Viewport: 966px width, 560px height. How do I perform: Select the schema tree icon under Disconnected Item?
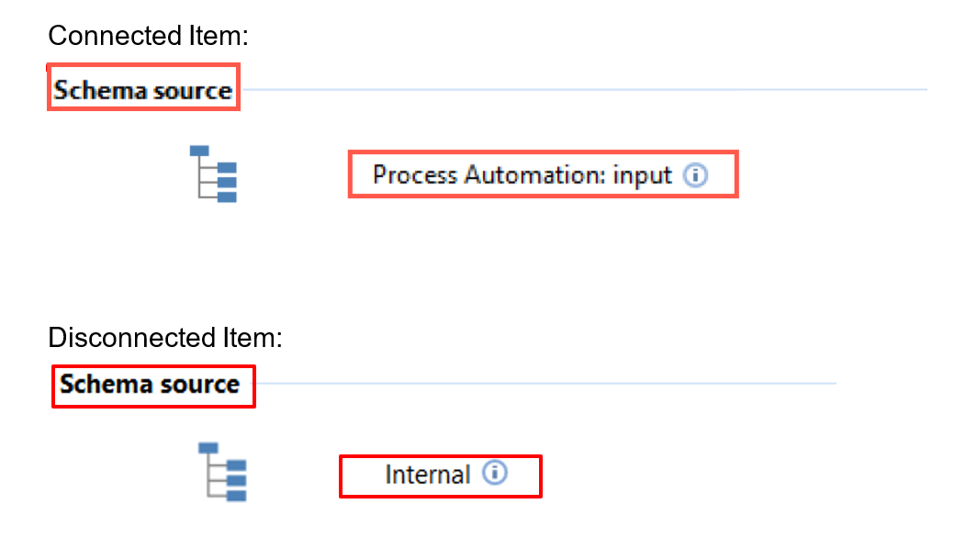[x=222, y=472]
